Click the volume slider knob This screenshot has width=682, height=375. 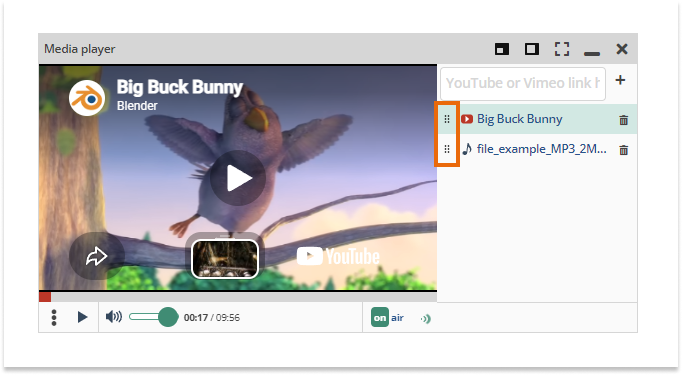click(168, 317)
